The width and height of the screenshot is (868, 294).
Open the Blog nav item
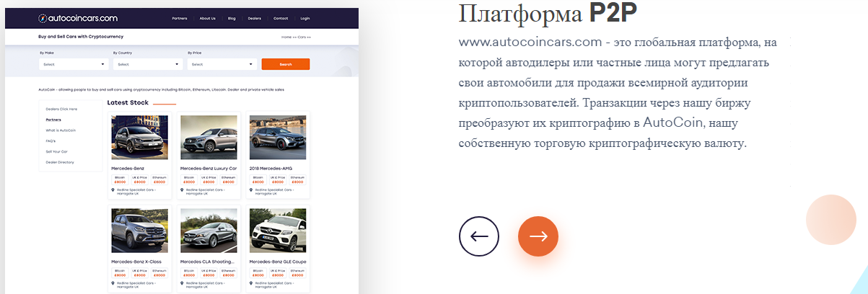[x=232, y=18]
